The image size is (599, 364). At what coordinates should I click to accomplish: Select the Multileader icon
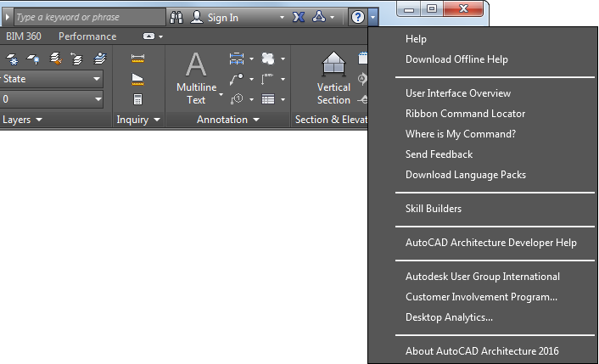click(237, 79)
